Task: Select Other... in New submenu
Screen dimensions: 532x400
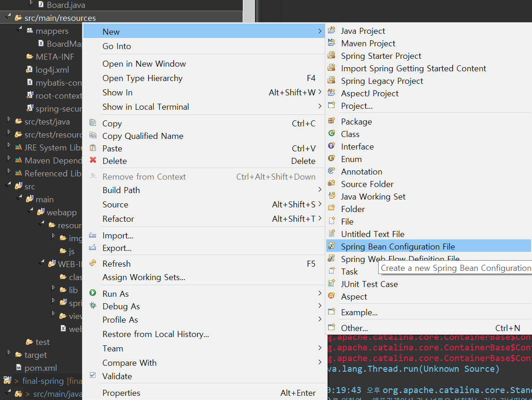Action: pyautogui.click(x=429, y=328)
